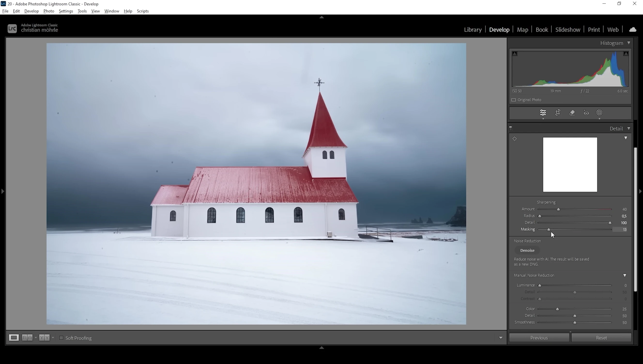Open the Edit sliders tool
643x364 pixels.
click(543, 113)
